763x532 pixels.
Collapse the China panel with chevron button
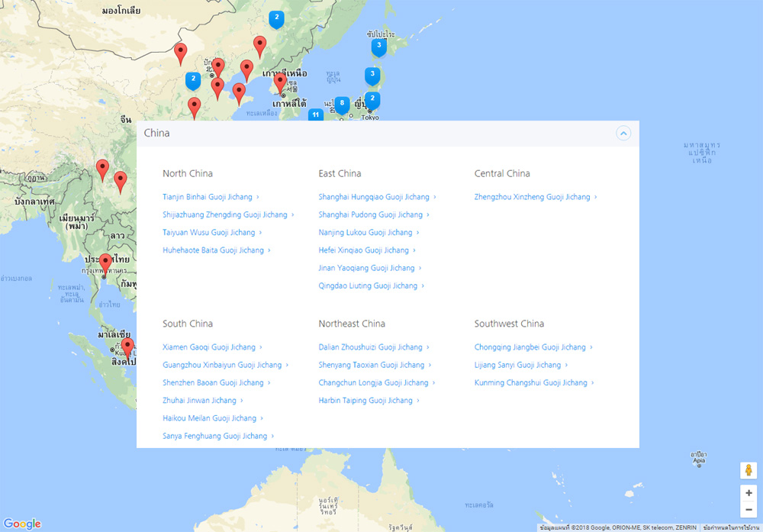tap(623, 134)
